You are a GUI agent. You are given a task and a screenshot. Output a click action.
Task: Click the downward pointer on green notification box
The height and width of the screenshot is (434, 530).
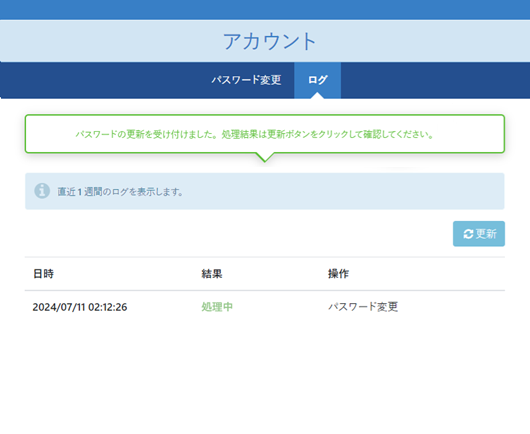click(x=265, y=158)
